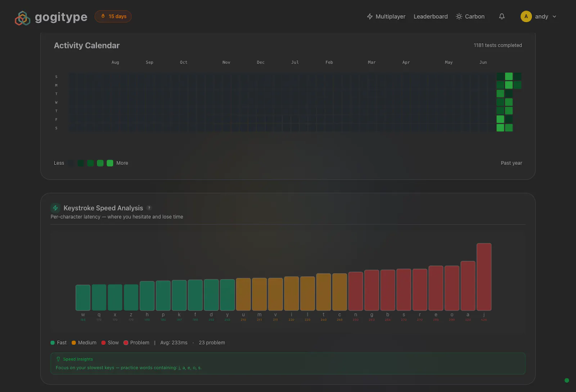This screenshot has width=576, height=392.
Task: Click the gogitype brand name
Action: [x=61, y=17]
